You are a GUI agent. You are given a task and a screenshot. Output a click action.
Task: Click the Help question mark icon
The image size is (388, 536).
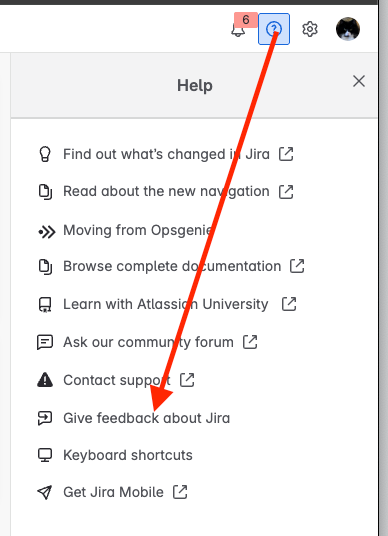coord(274,29)
